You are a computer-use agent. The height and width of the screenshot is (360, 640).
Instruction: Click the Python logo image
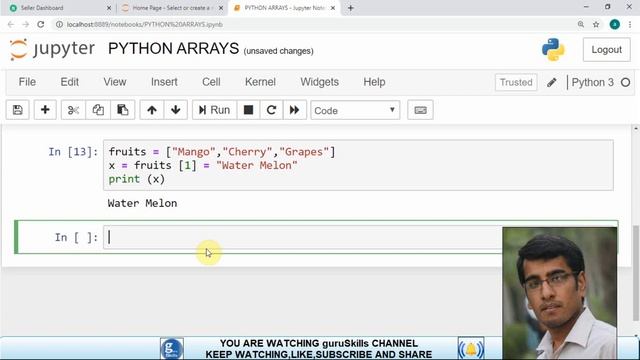click(553, 49)
